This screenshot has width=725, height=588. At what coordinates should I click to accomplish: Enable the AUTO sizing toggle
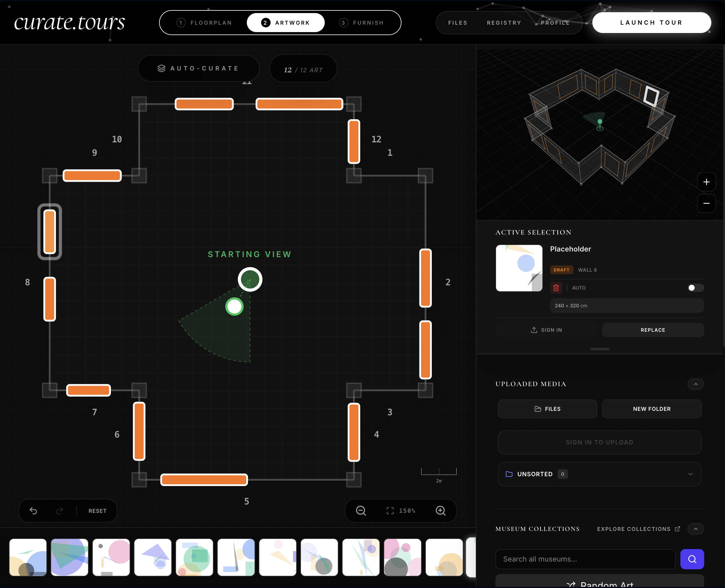click(695, 287)
